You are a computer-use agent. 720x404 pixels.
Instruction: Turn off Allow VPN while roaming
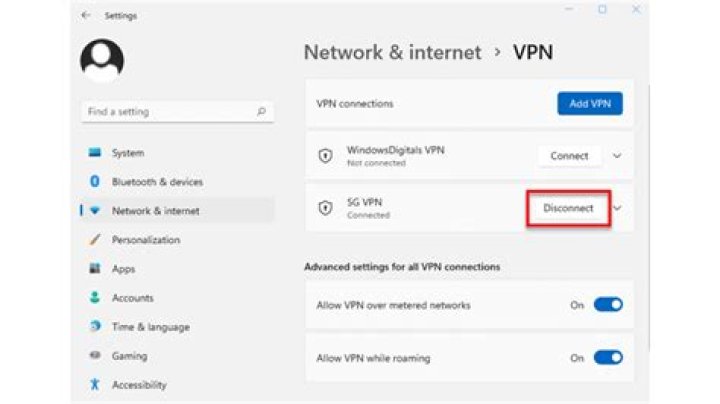pos(608,357)
